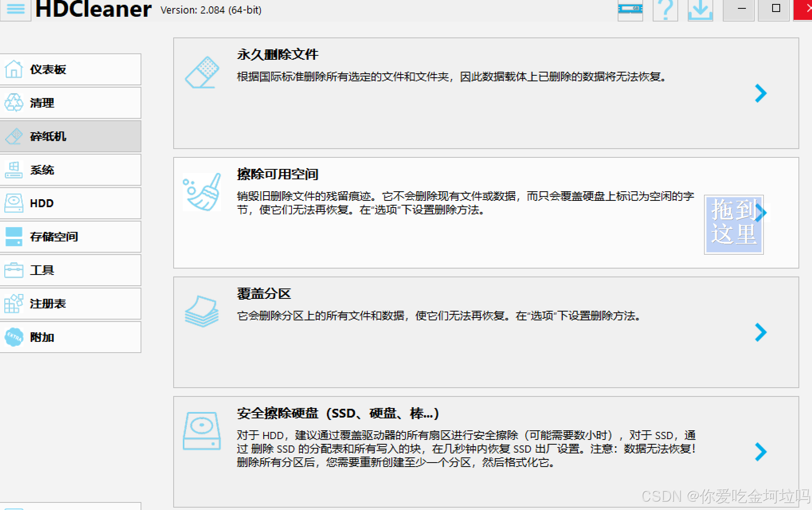Click the eraser icon beside 永久删除文件

click(202, 72)
